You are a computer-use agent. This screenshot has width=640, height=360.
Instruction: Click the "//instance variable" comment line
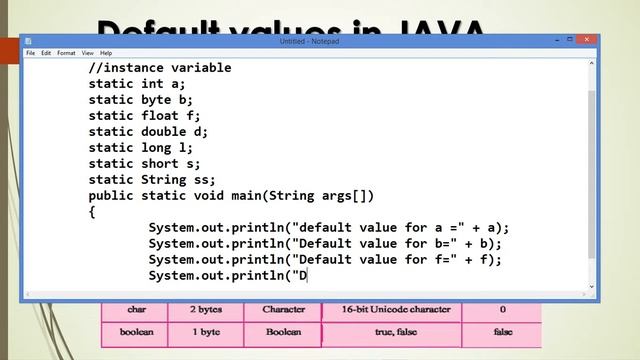160,68
